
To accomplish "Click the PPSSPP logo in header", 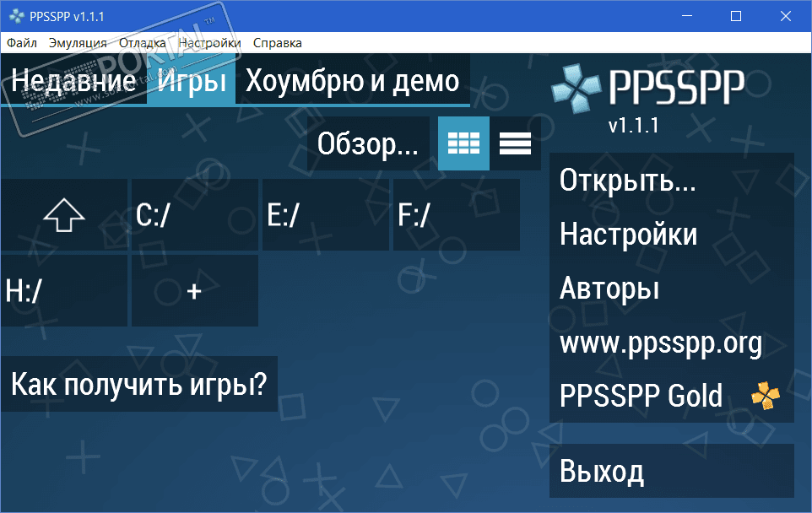I will (648, 88).
